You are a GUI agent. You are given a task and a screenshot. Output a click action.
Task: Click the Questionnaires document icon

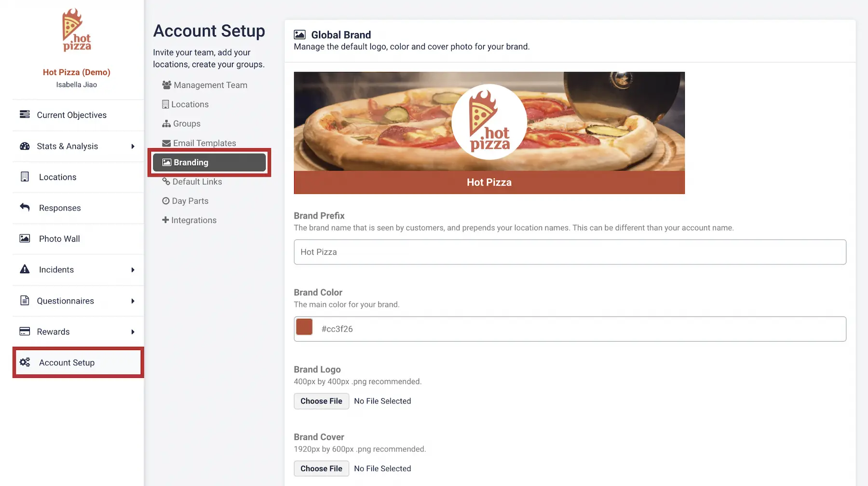pyautogui.click(x=25, y=300)
